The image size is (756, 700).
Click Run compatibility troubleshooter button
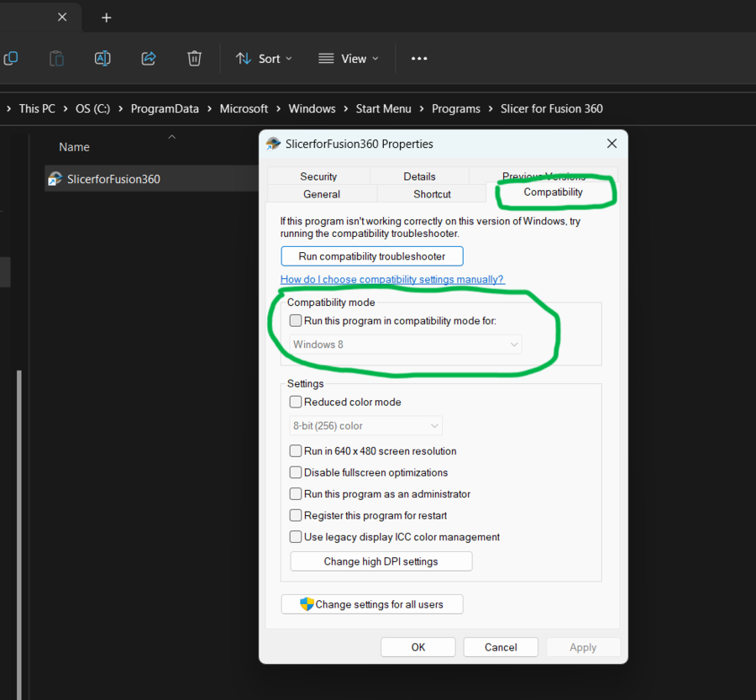pyautogui.click(x=372, y=256)
